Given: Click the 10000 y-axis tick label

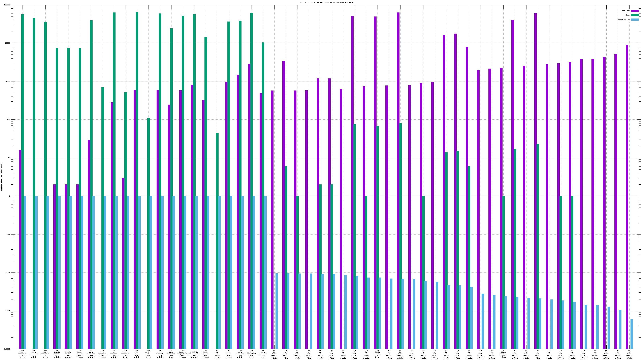Looking at the screenshot, I should (x=8, y=43).
